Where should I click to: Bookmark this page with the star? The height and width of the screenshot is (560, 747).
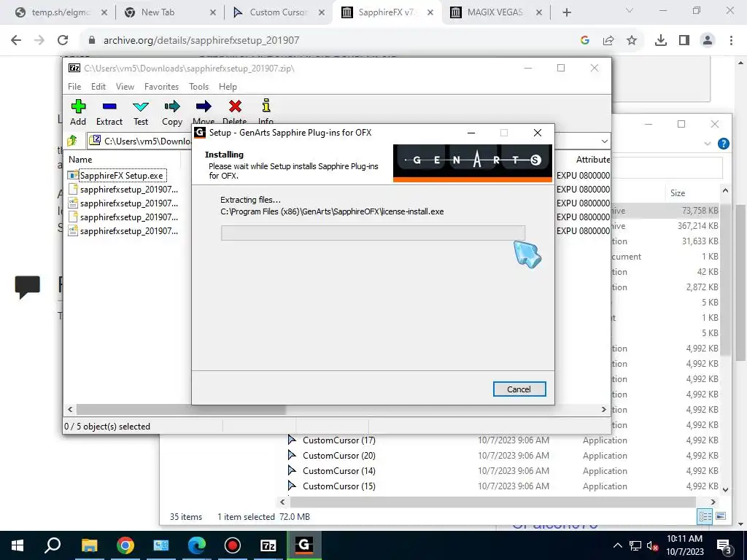pyautogui.click(x=632, y=41)
